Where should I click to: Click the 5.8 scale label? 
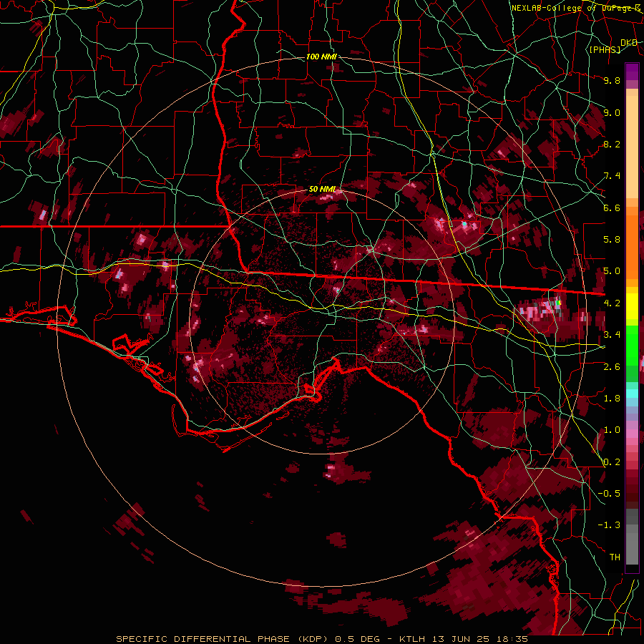(612, 240)
